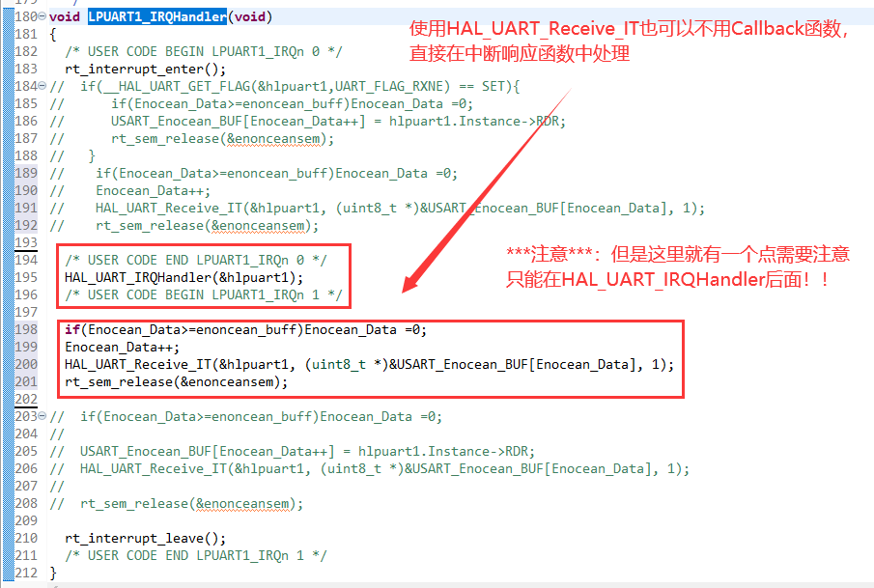Image resolution: width=874 pixels, height=588 pixels.
Task: Collapse the LPUART1_IRQHandler function fold at line 180
Action: pyautogui.click(x=42, y=16)
